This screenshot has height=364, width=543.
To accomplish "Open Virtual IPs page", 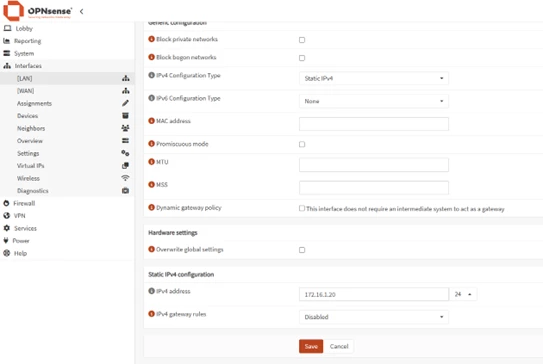I will tap(30, 166).
